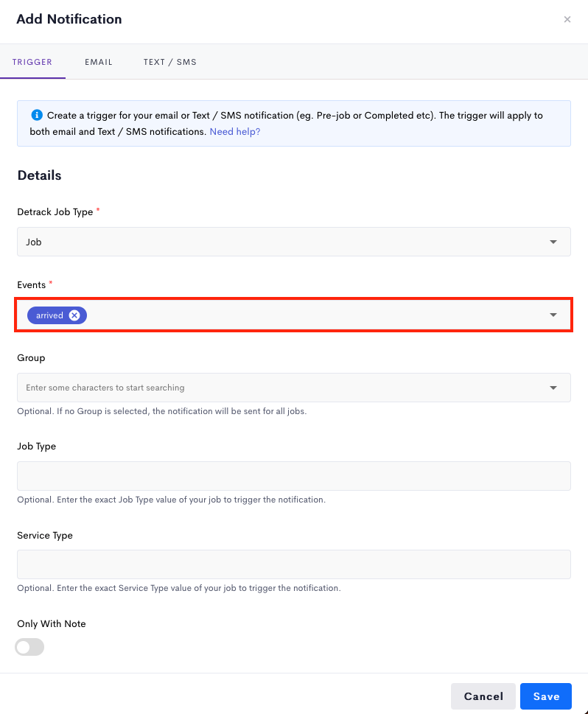Screen dimensions: 588x714
Task: Focus the Service Type text field
Action: [x=294, y=564]
